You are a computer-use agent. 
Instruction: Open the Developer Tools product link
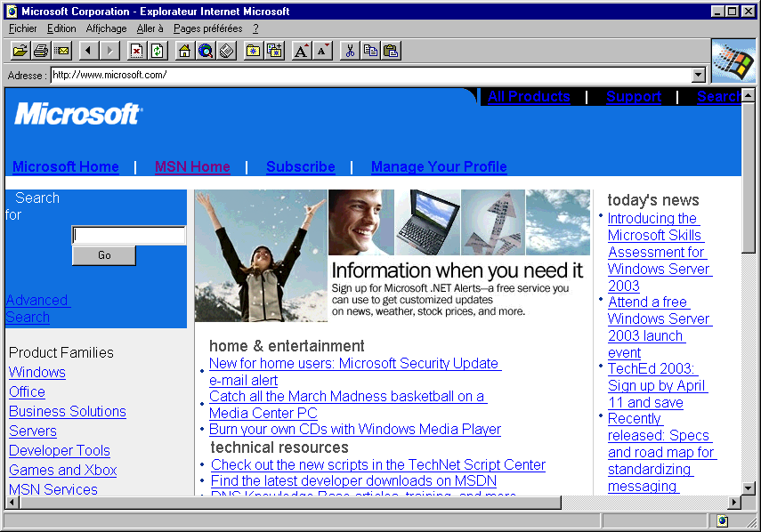(x=60, y=450)
